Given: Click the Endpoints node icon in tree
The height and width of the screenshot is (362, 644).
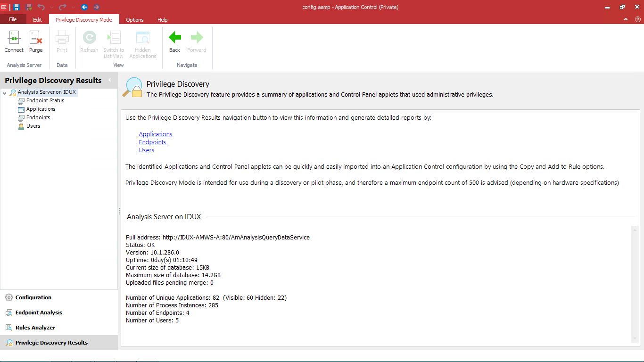Looking at the screenshot, I should pyautogui.click(x=21, y=118).
